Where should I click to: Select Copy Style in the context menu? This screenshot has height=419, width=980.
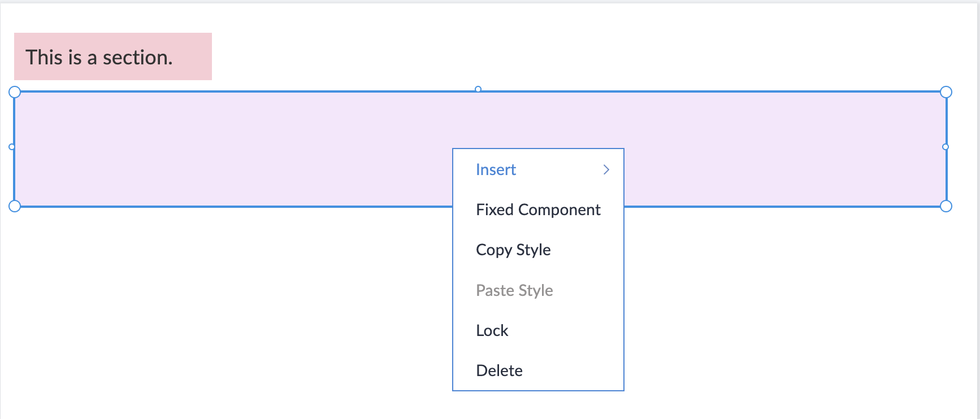[x=513, y=250]
